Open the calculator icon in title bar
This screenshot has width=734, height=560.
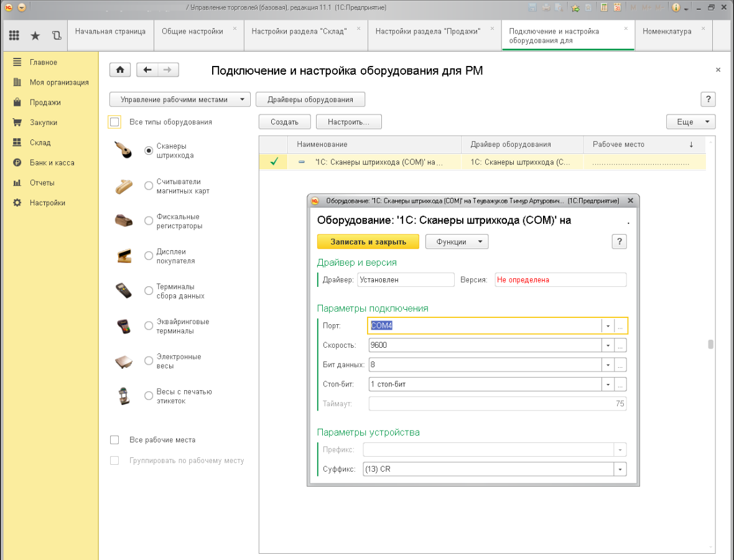pos(605,7)
